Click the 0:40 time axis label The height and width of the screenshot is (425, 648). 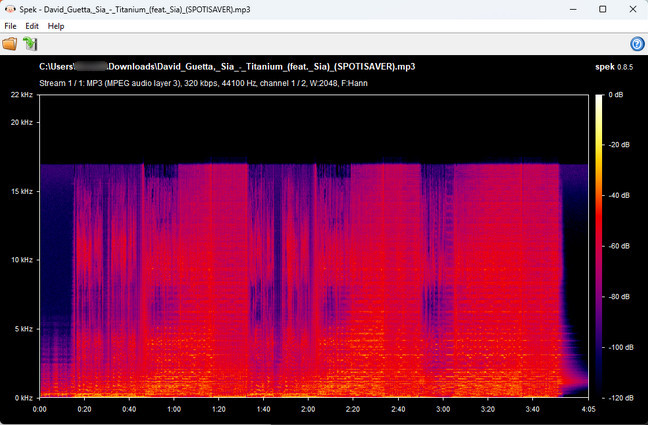click(129, 409)
